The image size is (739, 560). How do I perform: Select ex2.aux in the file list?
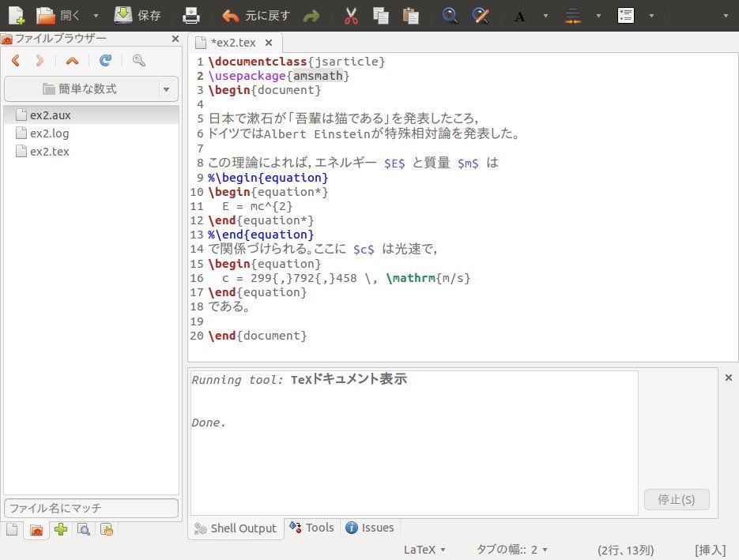click(91, 115)
